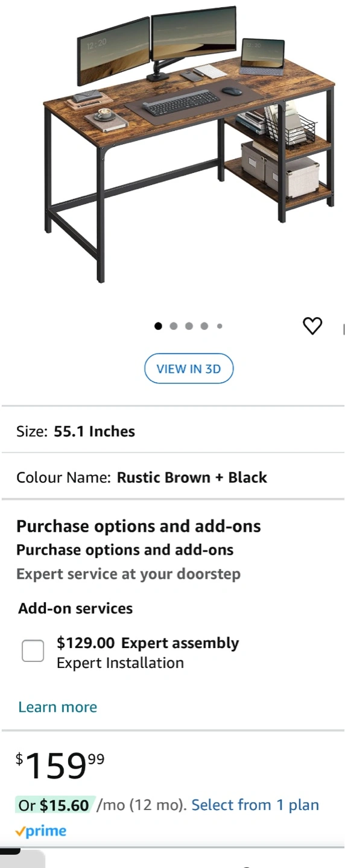This screenshot has width=345, height=868.
Task: Click the VIEW IN 3D button
Action: [189, 368]
